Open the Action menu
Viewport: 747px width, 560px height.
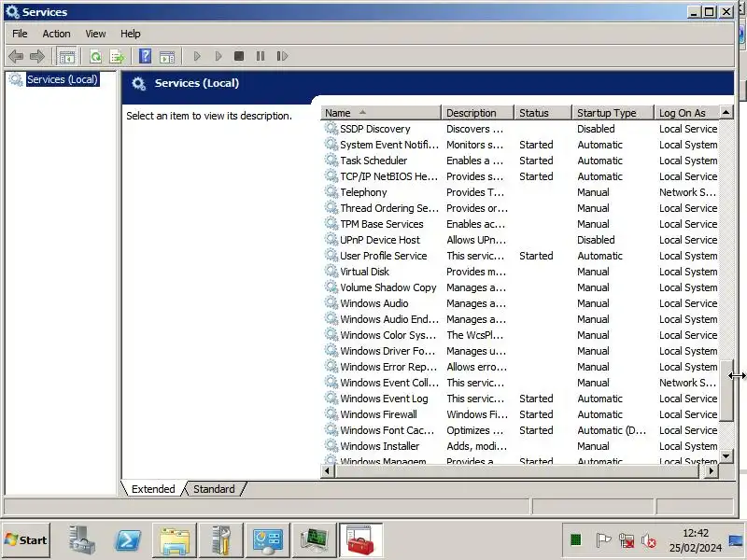click(56, 34)
